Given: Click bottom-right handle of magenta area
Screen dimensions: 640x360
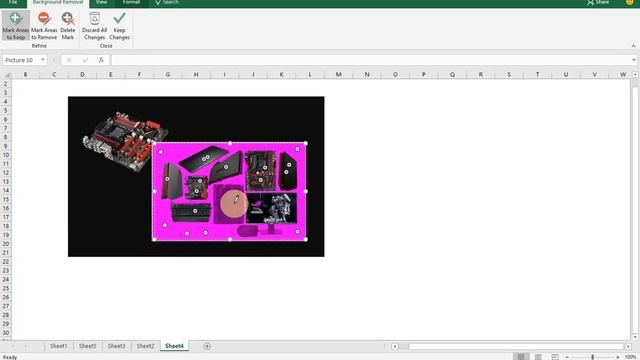Looking at the screenshot, I should [306, 239].
